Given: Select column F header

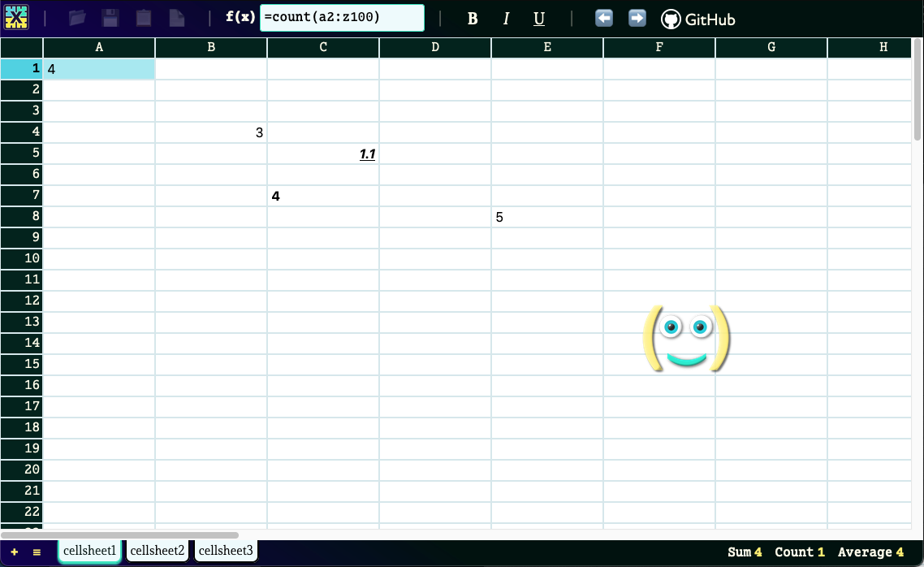Looking at the screenshot, I should click(x=658, y=48).
